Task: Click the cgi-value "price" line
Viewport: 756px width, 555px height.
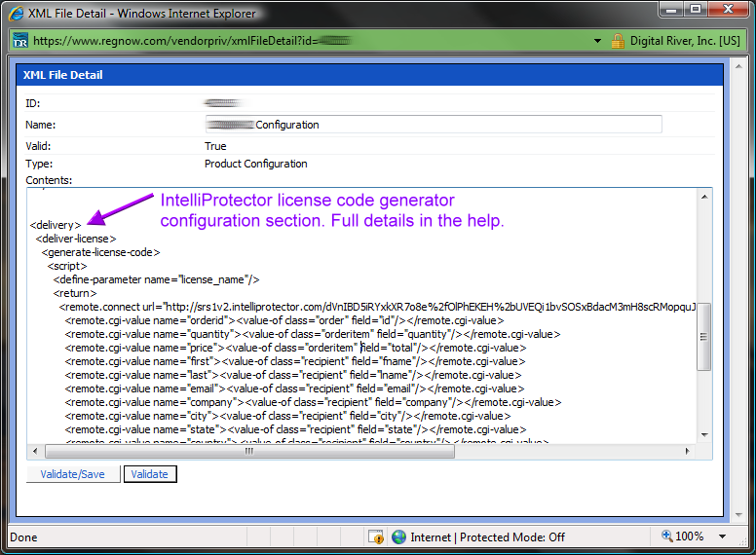Action: 295,348
